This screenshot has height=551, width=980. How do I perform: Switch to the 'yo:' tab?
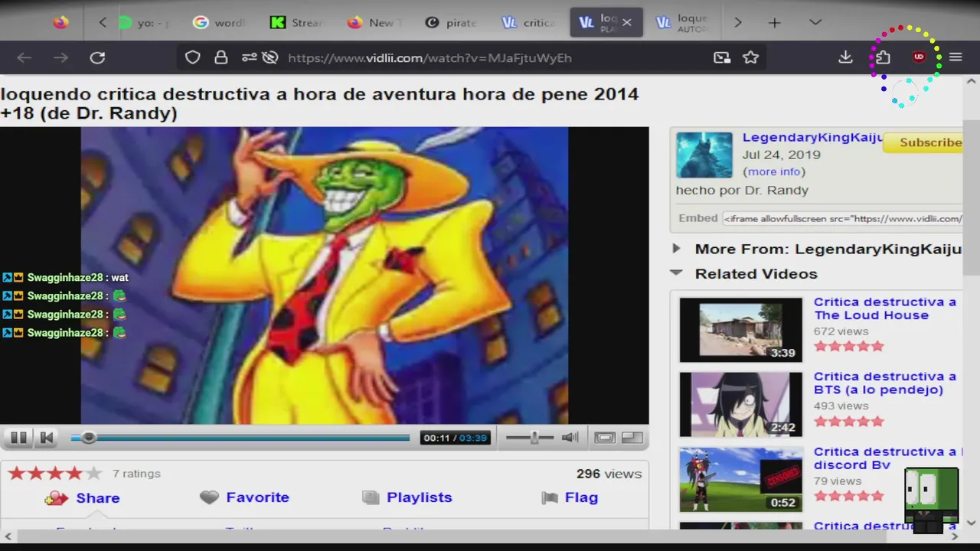click(145, 23)
